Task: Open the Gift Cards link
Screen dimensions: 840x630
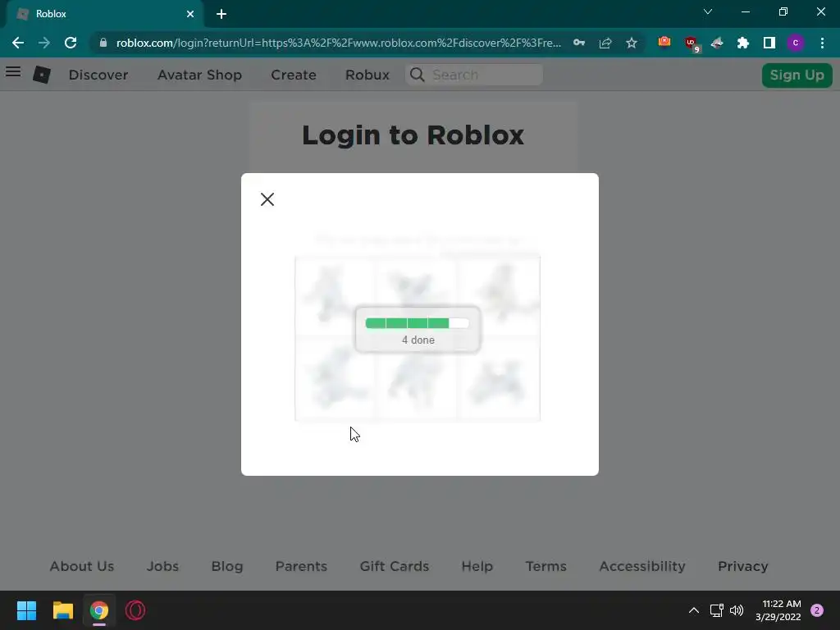Action: pos(395,566)
